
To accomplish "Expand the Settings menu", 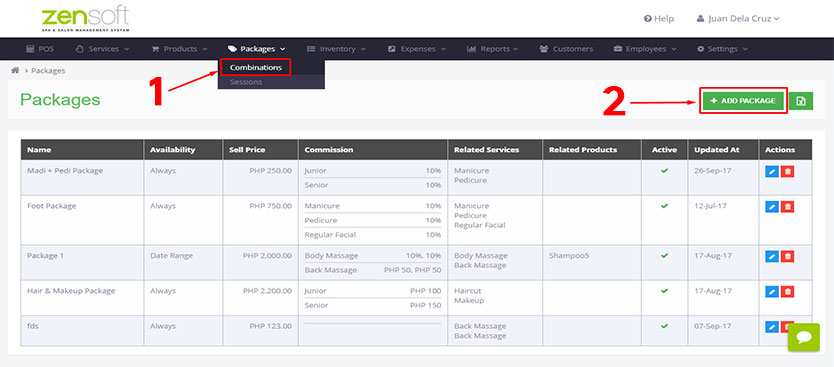I will click(x=722, y=49).
